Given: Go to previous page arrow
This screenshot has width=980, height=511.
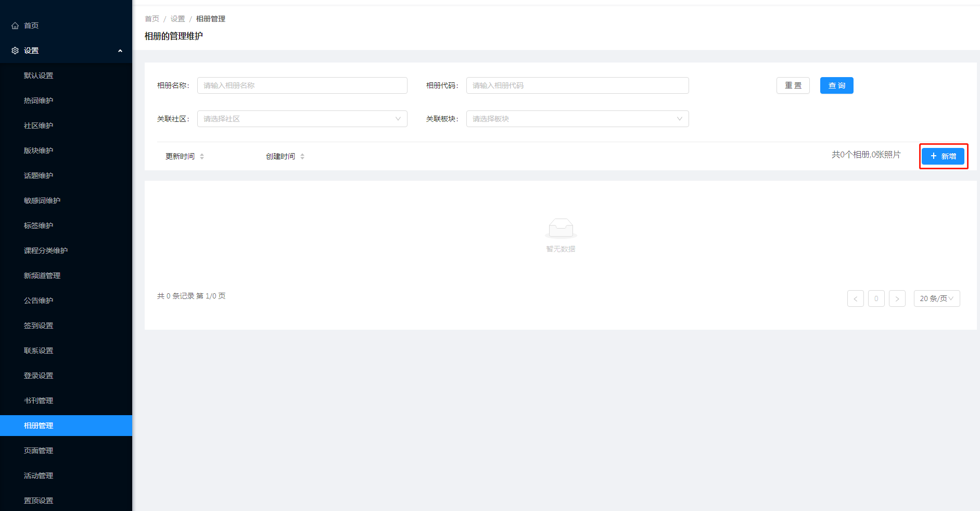Looking at the screenshot, I should click(x=856, y=298).
